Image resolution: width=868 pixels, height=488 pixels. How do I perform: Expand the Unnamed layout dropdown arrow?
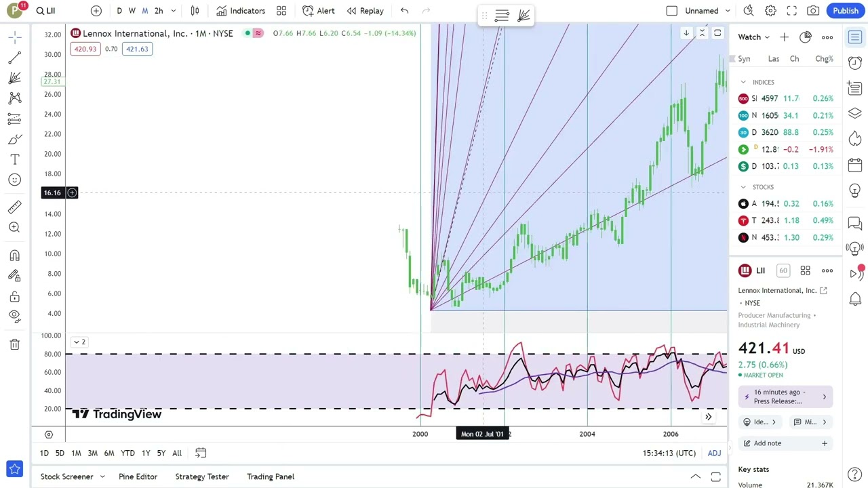point(728,11)
